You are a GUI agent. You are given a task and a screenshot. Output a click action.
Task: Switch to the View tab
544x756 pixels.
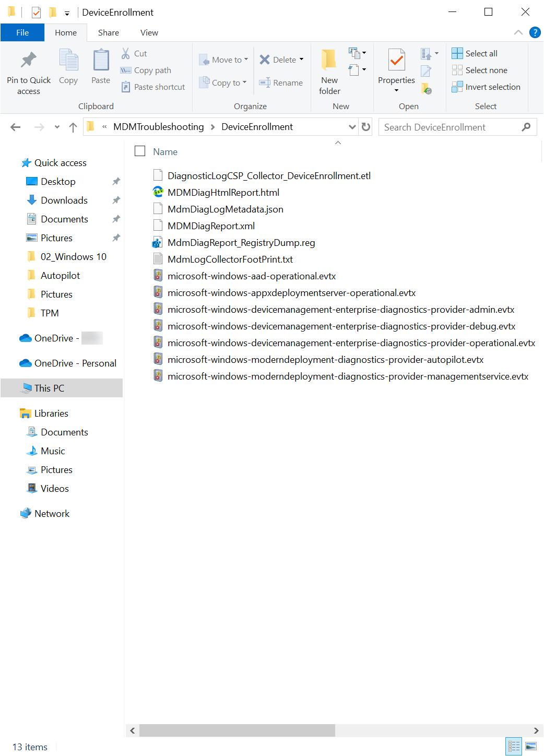click(x=149, y=32)
